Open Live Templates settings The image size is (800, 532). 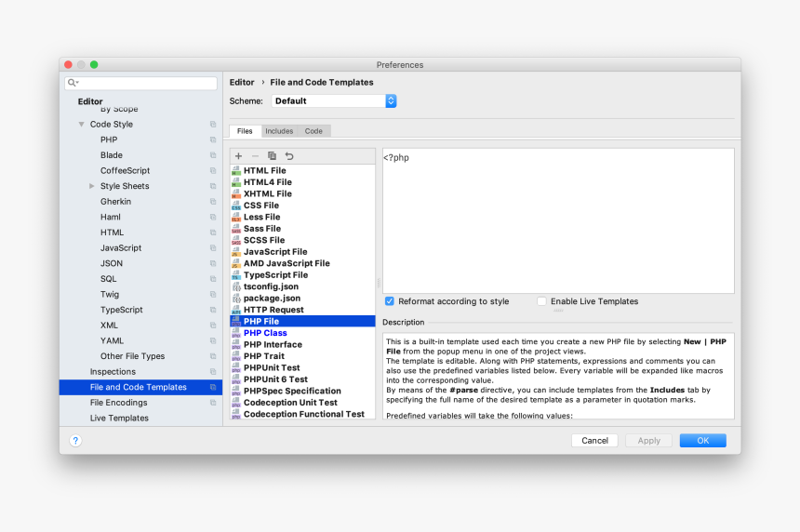[x=119, y=419]
